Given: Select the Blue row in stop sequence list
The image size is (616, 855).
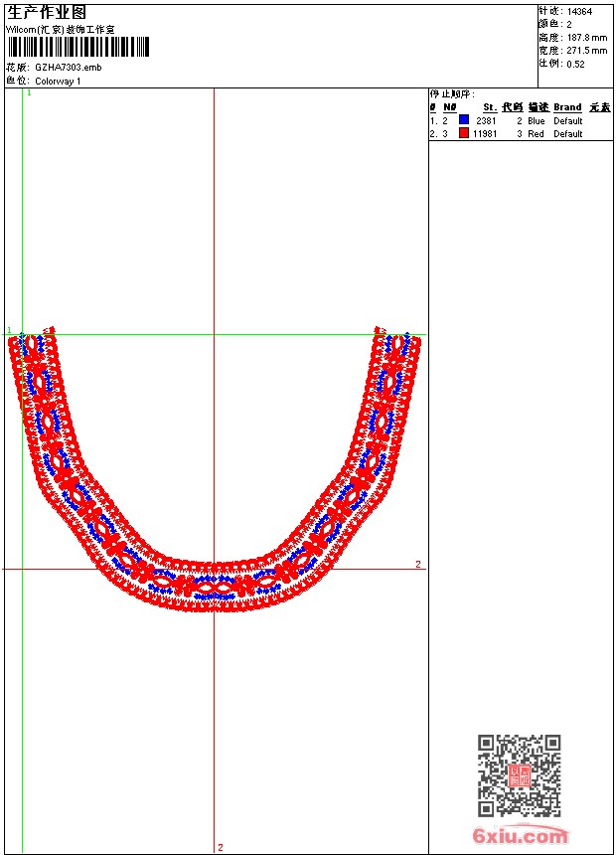Looking at the screenshot, I should point(520,120).
